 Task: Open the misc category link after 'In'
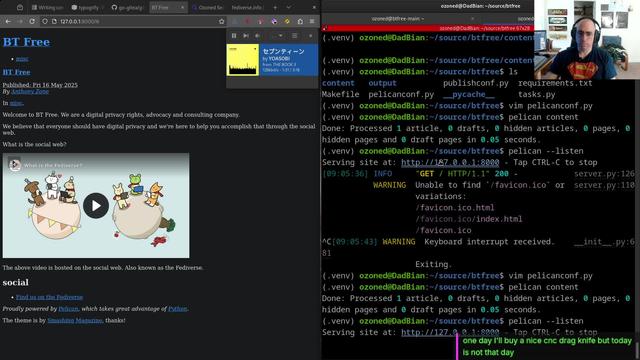click(x=16, y=103)
